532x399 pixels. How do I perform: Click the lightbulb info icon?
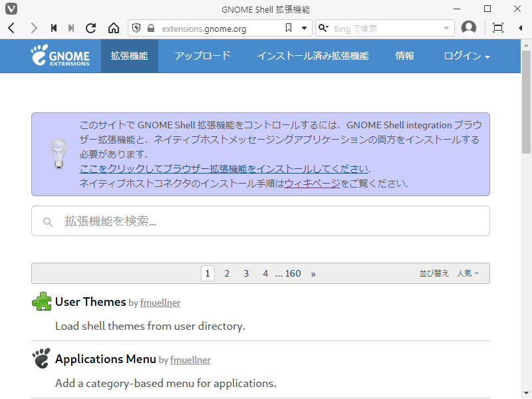[x=59, y=154]
